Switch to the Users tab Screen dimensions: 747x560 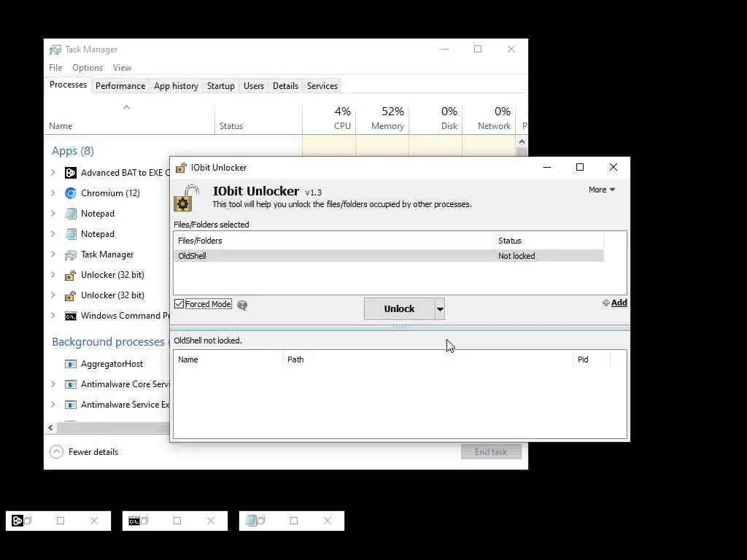(253, 86)
